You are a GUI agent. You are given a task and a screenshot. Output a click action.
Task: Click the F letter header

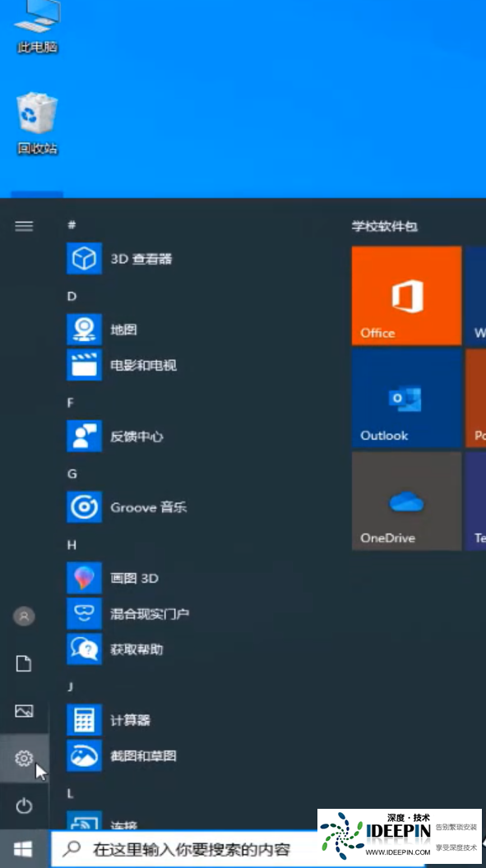click(x=71, y=403)
